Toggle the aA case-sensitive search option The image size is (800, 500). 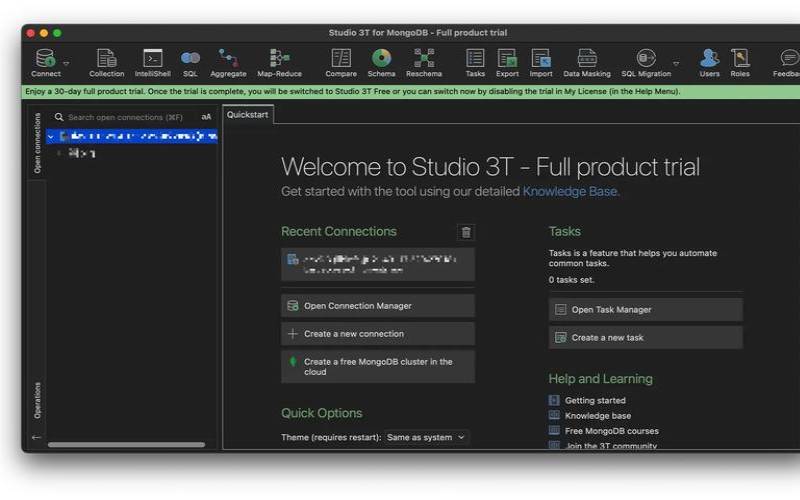tap(206, 117)
